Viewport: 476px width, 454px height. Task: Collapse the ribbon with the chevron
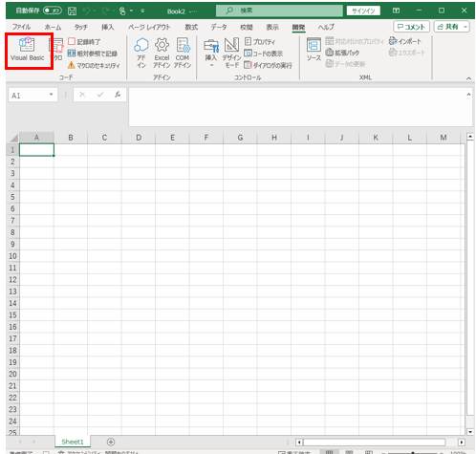click(468, 78)
